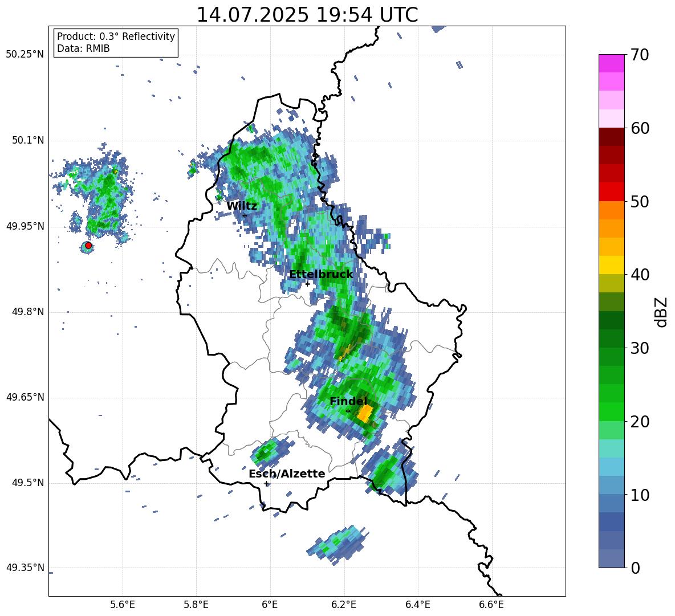Select the Wiltz city label
Image resolution: width=675 pixels, height=616 pixels.
click(242, 206)
